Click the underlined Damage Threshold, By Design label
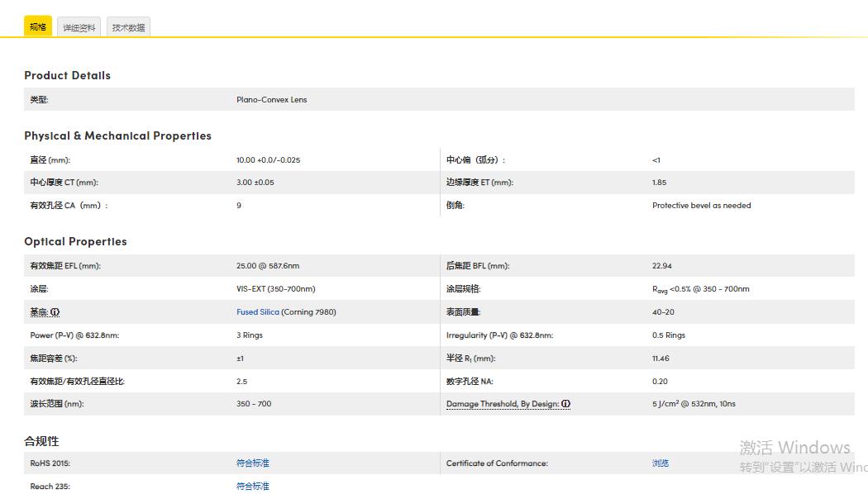Viewport: 868px width, 494px height. coord(503,404)
